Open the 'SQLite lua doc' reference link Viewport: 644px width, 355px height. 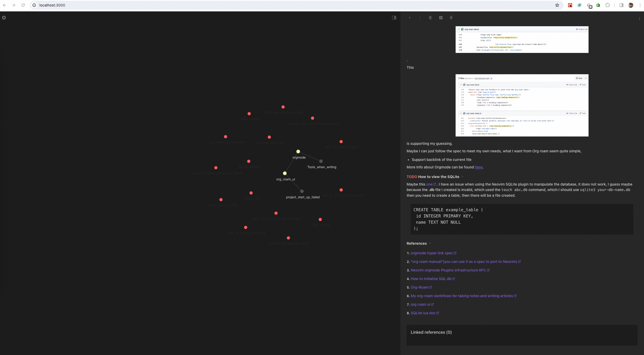(x=423, y=313)
